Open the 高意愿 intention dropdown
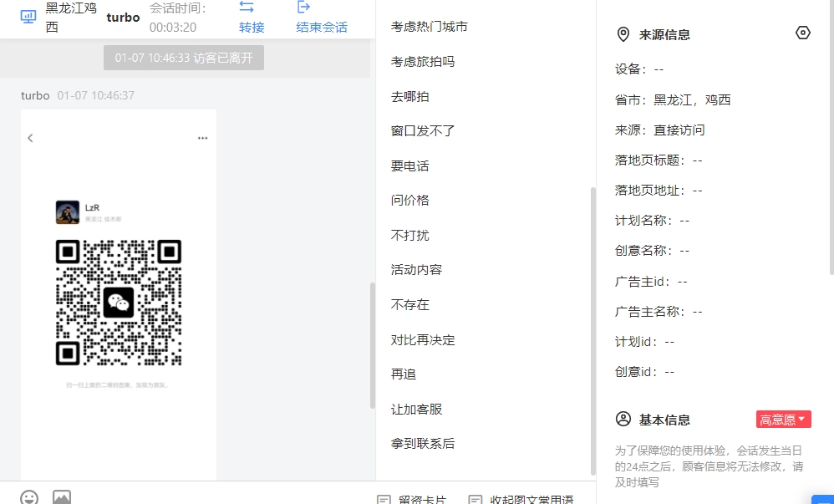The width and height of the screenshot is (834, 504). [784, 420]
